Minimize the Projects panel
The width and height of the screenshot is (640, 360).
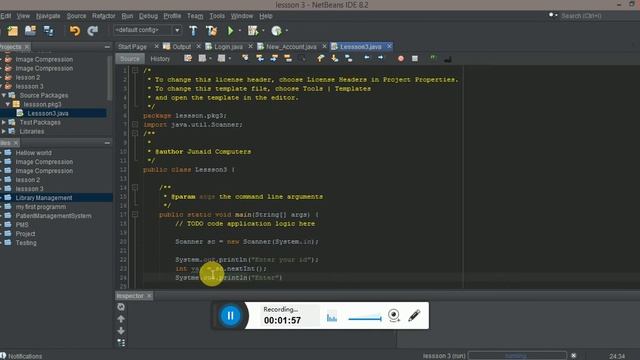click(x=107, y=47)
